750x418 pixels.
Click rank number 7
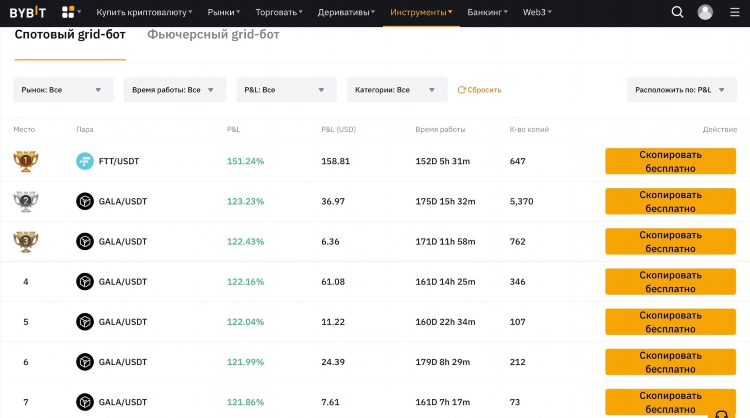tap(26, 402)
